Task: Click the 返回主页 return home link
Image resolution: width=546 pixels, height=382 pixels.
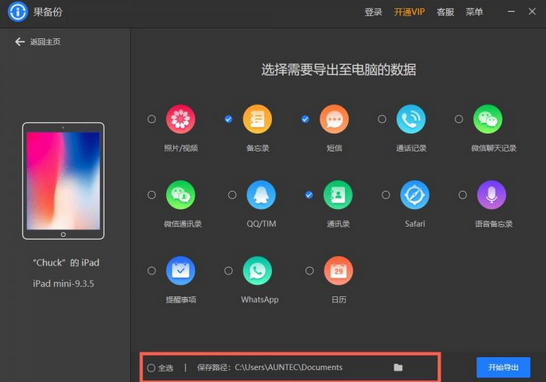Action: [x=45, y=42]
